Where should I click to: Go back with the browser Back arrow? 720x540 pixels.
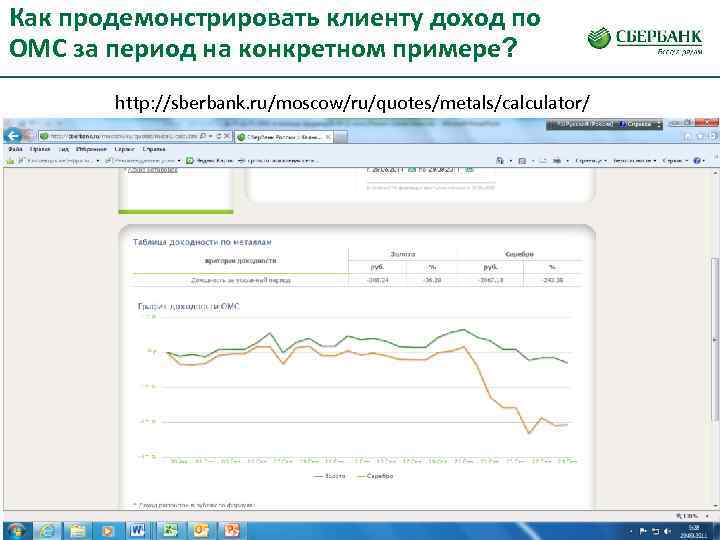pos(12,135)
